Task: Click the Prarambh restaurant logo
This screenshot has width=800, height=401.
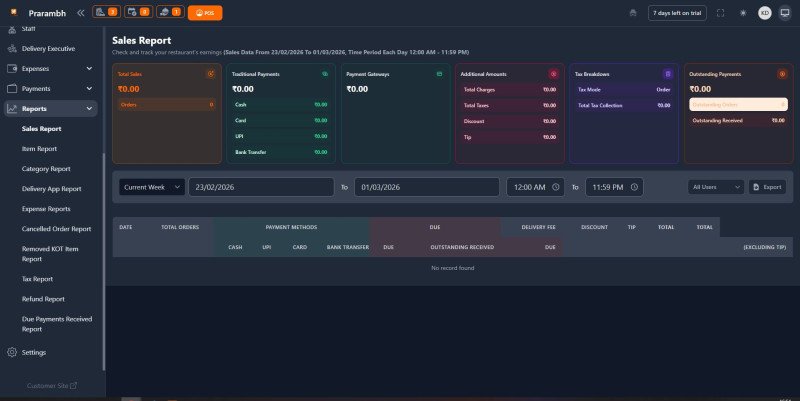Action: point(14,12)
